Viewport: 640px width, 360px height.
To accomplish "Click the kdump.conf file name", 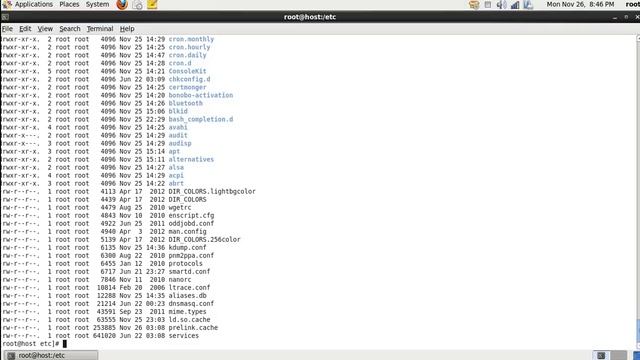I will 187,248.
